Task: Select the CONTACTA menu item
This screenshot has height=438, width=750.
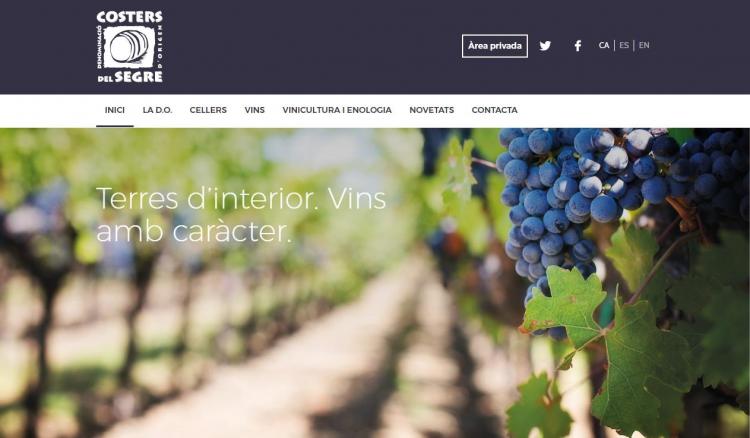Action: pyautogui.click(x=495, y=110)
